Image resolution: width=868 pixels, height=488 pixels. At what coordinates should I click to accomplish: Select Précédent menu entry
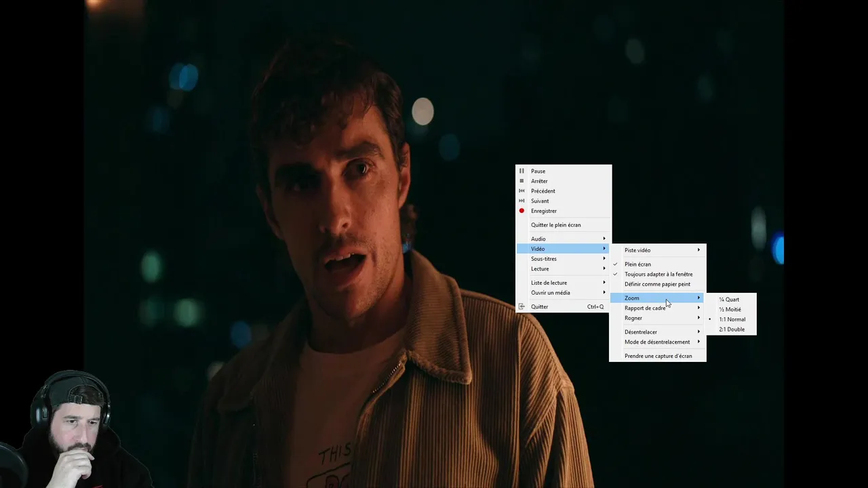563,191
